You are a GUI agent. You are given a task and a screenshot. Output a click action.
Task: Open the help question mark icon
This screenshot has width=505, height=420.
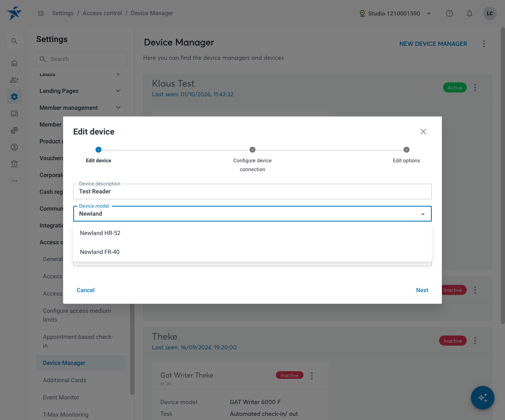[x=449, y=13]
